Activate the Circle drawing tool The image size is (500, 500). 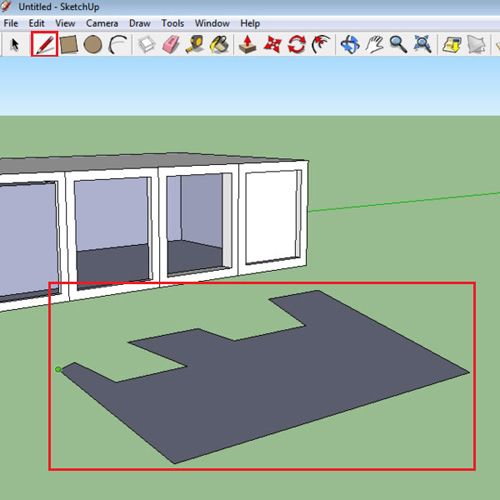tap(93, 45)
